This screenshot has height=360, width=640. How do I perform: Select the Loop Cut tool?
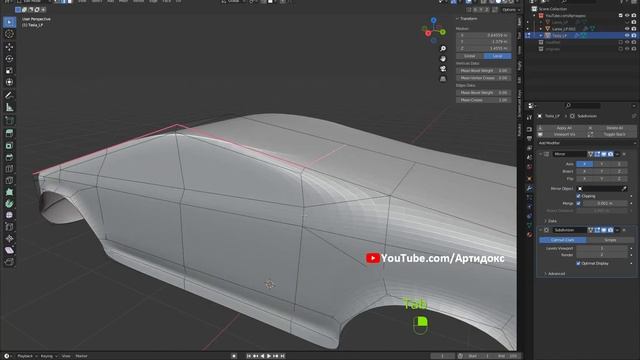pyautogui.click(x=9, y=169)
